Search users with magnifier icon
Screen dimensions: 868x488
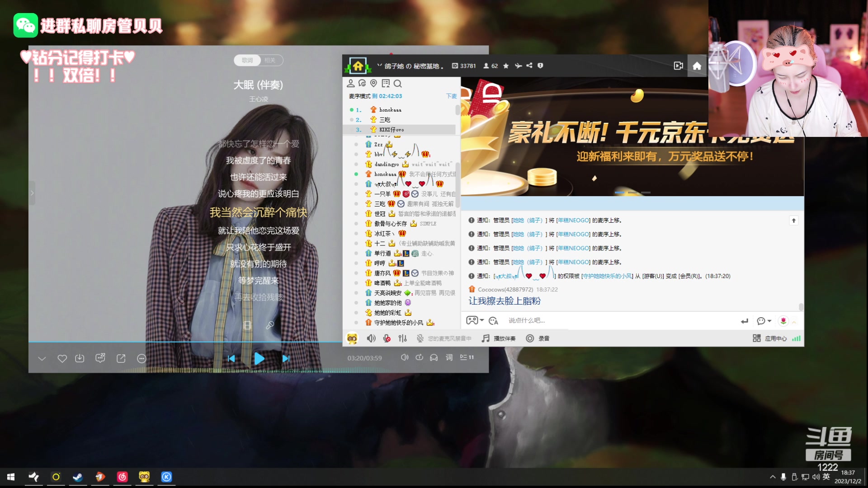397,83
